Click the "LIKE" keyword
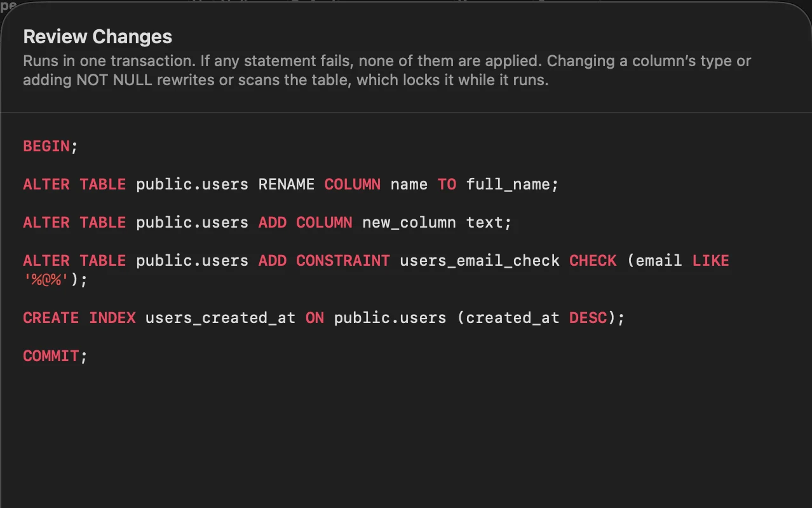The width and height of the screenshot is (812, 508). click(x=710, y=261)
